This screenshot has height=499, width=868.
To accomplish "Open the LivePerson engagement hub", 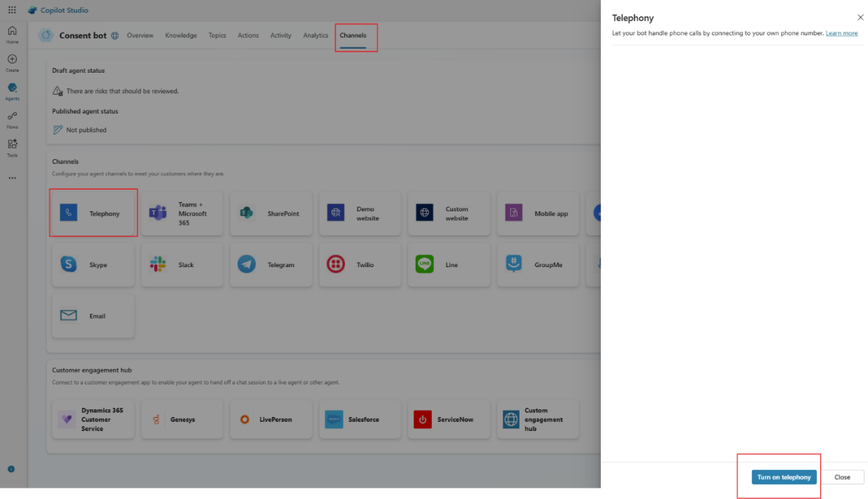I will click(x=271, y=419).
